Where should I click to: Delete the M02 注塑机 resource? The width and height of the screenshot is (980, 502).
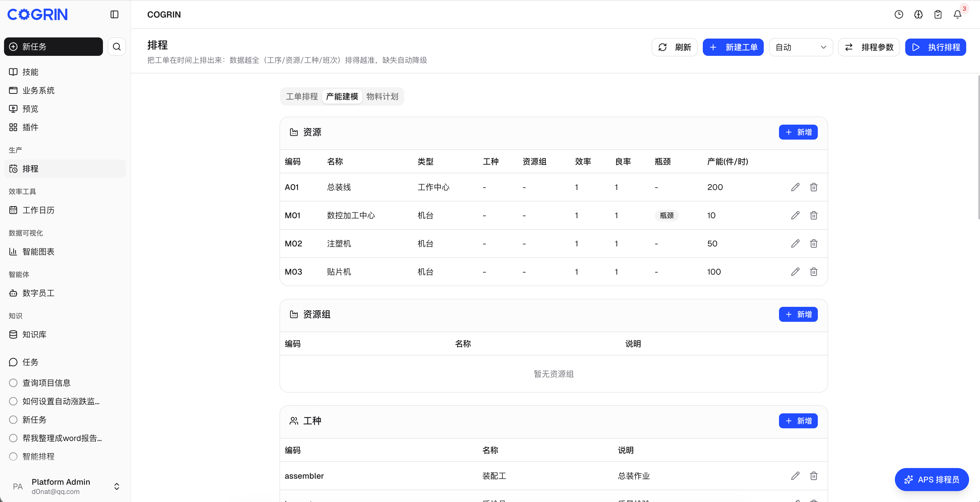tap(814, 244)
